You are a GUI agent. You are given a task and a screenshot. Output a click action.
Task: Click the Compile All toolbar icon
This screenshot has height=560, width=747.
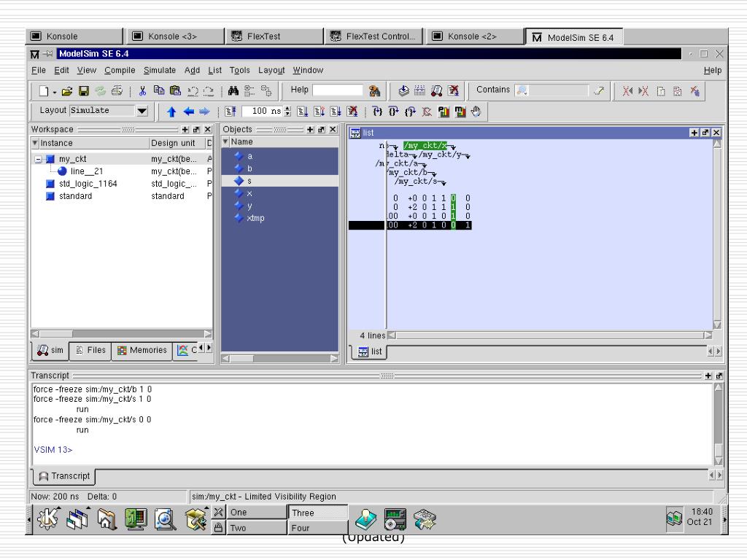419,90
